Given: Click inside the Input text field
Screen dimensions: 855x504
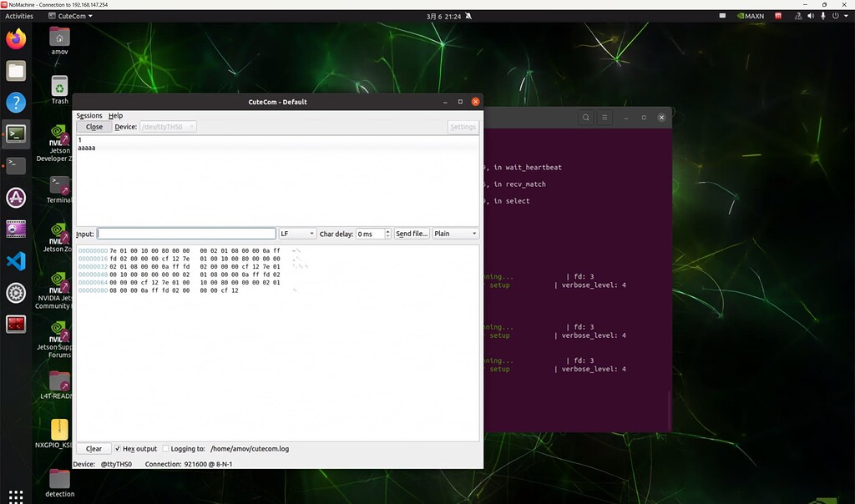Looking at the screenshot, I should click(x=185, y=234).
